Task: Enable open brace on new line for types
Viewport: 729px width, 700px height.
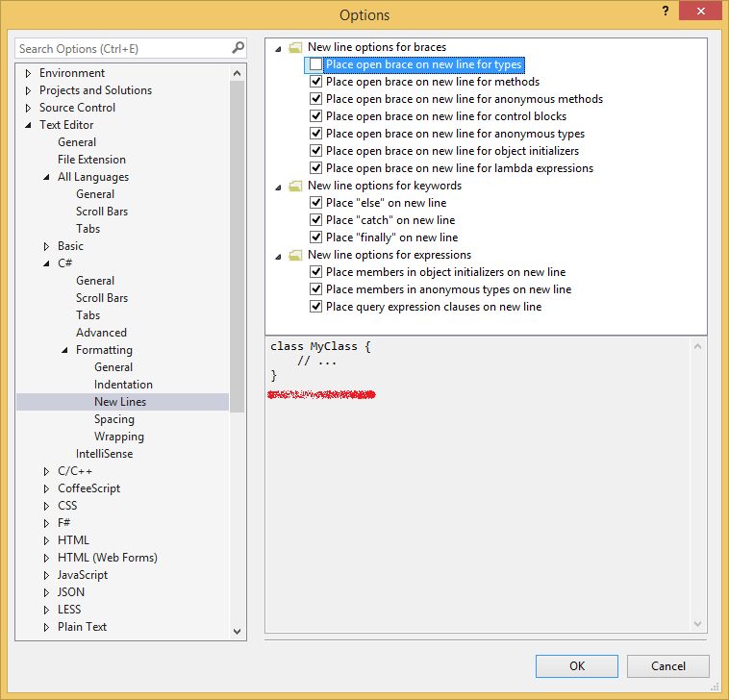Action: click(315, 64)
